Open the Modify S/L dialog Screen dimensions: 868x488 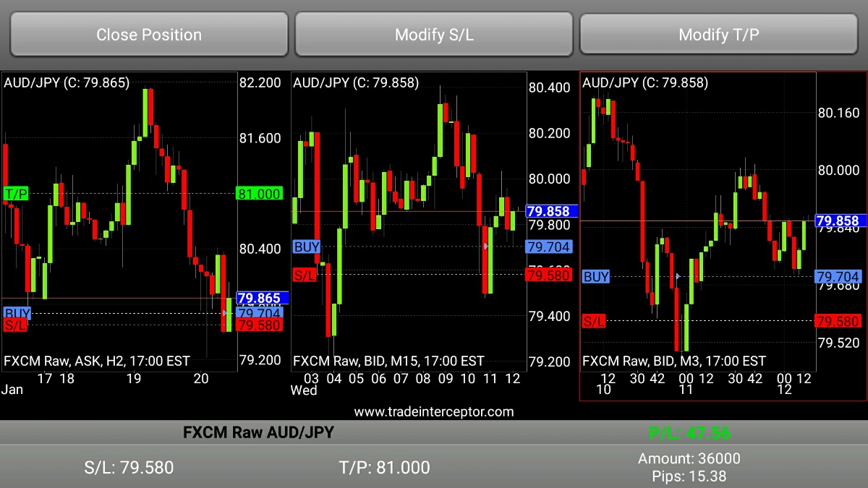434,34
